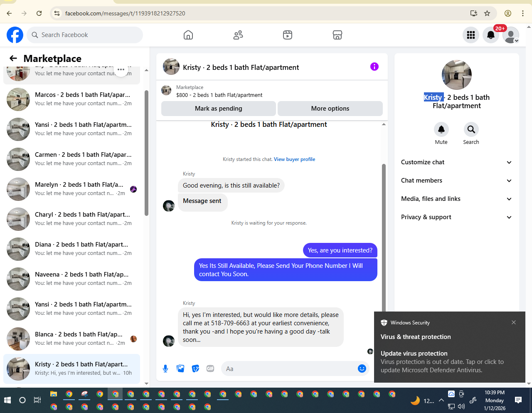The height and width of the screenshot is (413, 532).
Task: Dismiss the Windows Security notification
Action: pyautogui.click(x=514, y=322)
